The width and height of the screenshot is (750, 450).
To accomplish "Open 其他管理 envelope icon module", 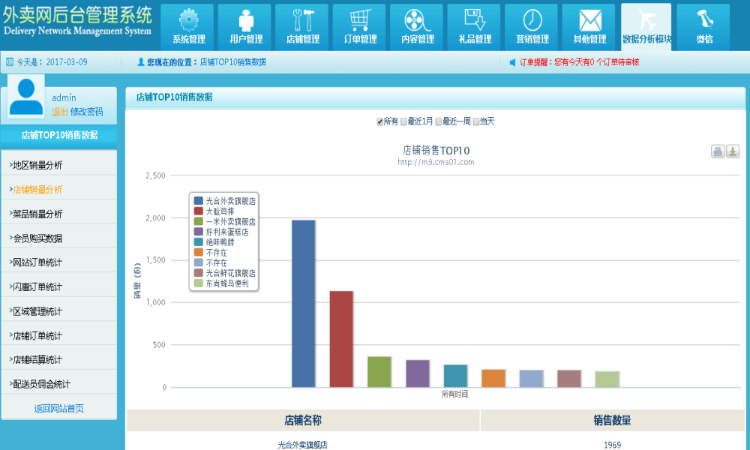I will click(590, 27).
